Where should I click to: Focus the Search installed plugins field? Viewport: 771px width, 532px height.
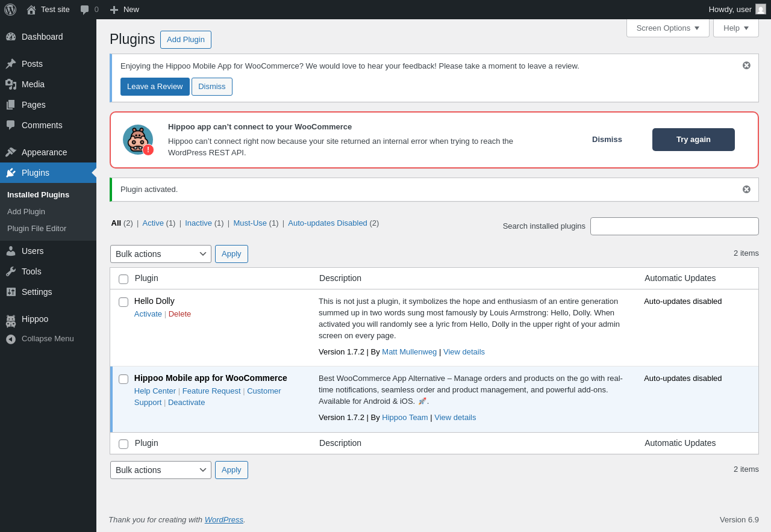[x=674, y=226]
